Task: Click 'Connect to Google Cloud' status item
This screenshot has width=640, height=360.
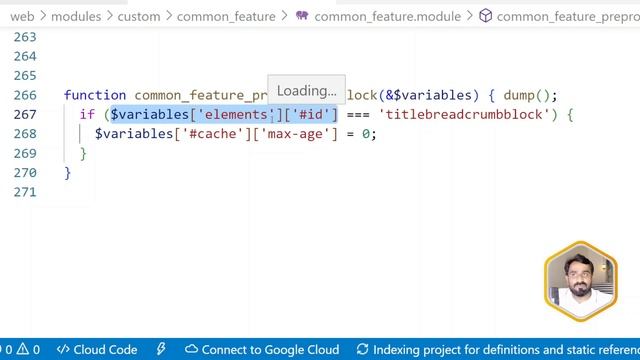Action: point(262,349)
